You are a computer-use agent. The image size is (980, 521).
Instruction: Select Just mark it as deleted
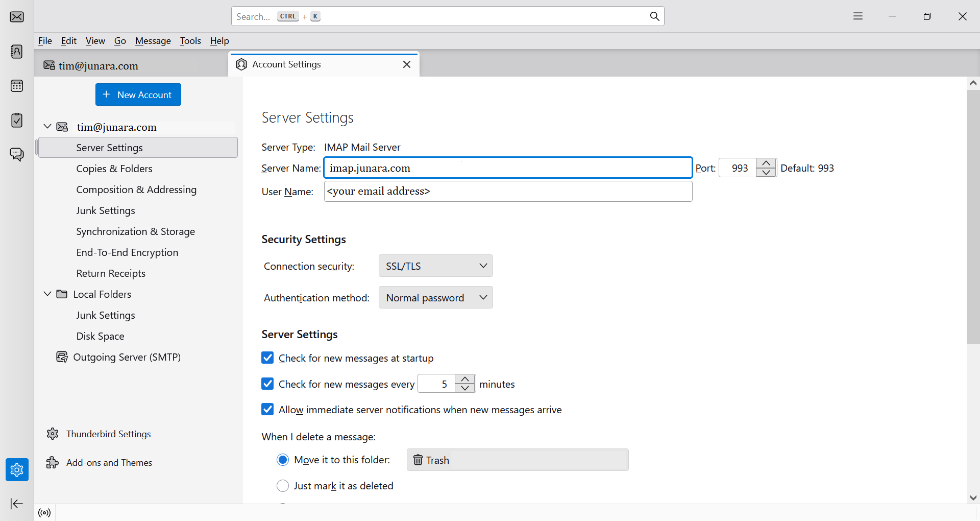coord(283,486)
